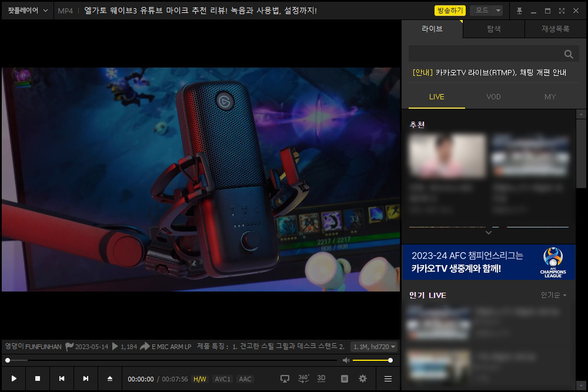Viewport: 588px width, 392px height.
Task: Open the control panel gear icon
Action: click(363, 378)
